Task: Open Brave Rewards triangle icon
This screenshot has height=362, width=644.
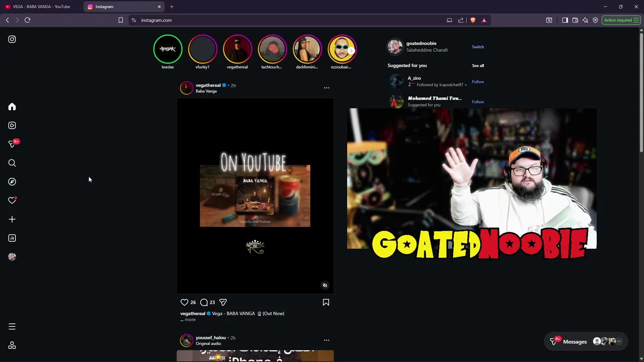Action: pos(484,20)
